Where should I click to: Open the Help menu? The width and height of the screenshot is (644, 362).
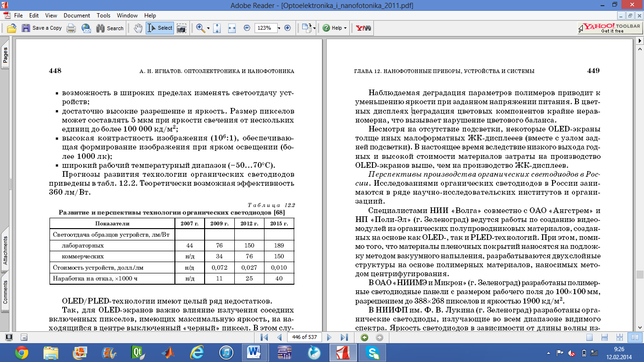pyautogui.click(x=150, y=16)
